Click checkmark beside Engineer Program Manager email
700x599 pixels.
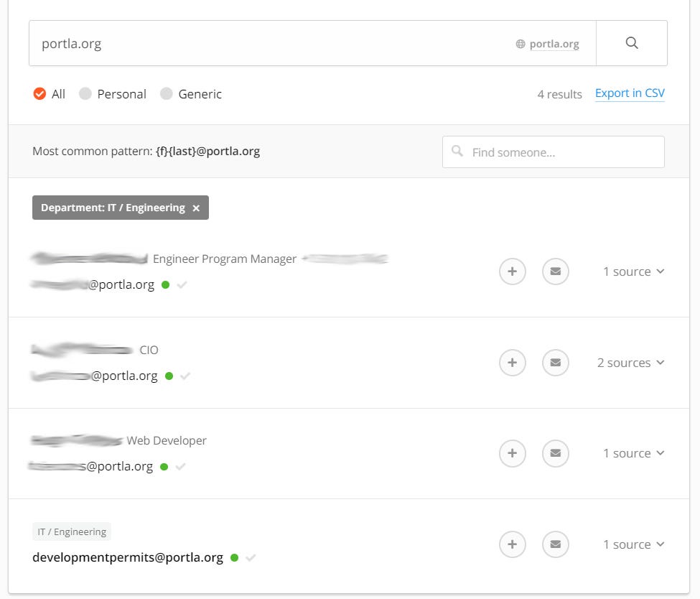pyautogui.click(x=182, y=284)
